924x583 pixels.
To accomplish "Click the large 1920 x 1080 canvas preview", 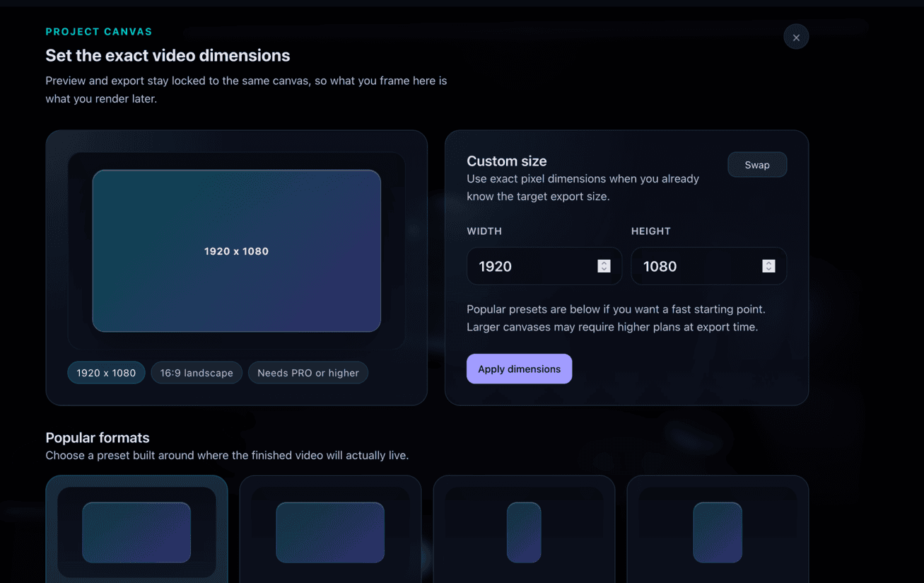I will coord(237,251).
